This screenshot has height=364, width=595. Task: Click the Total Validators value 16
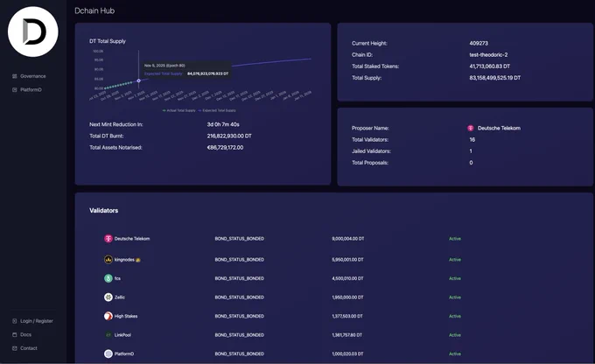[472, 140]
